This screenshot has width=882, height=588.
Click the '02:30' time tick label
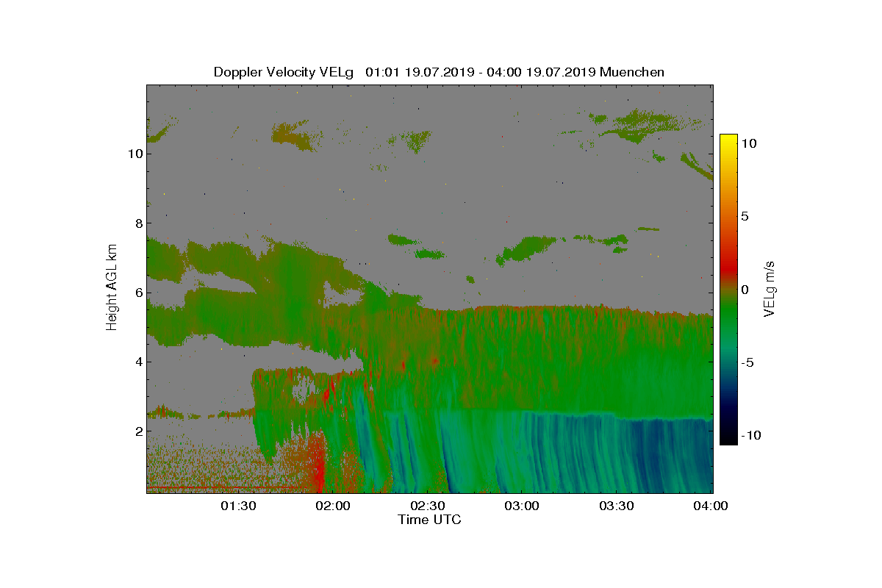(429, 506)
